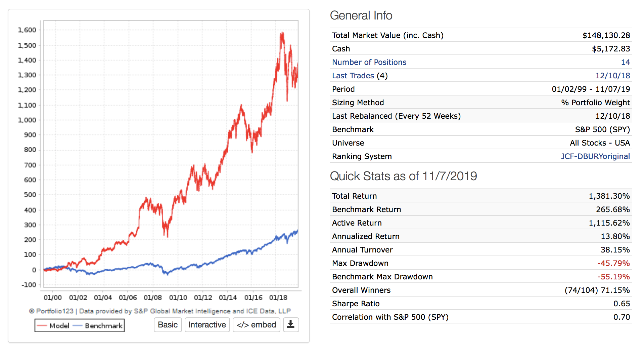
Task: Click the positions count 14 link
Action: pyautogui.click(x=625, y=62)
